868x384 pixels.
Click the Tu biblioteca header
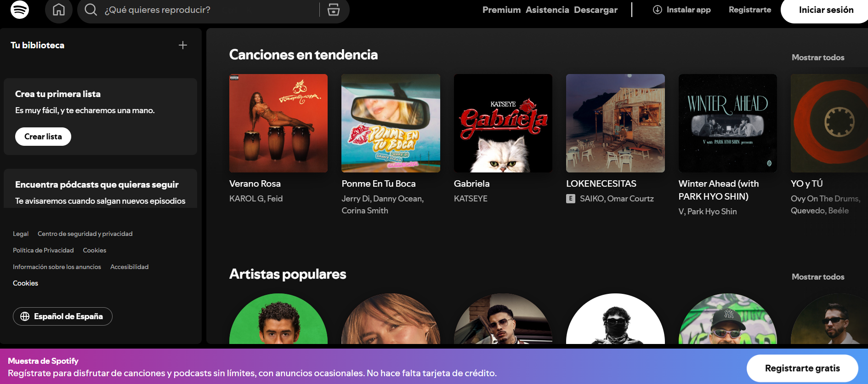point(38,45)
